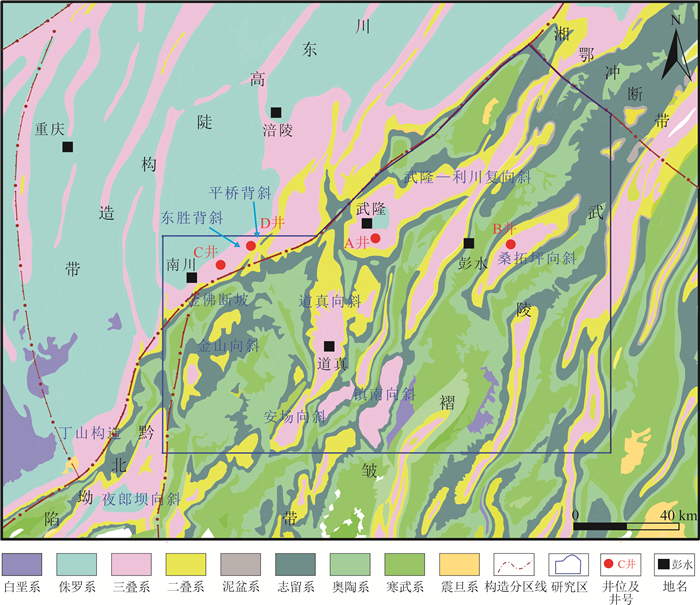Pick the red D井 well dot
700x605 pixels.
(250, 246)
